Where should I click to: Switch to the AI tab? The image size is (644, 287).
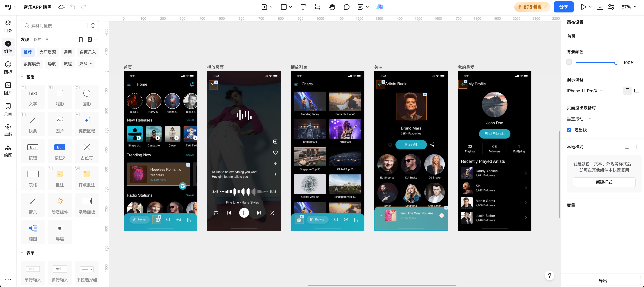click(48, 39)
